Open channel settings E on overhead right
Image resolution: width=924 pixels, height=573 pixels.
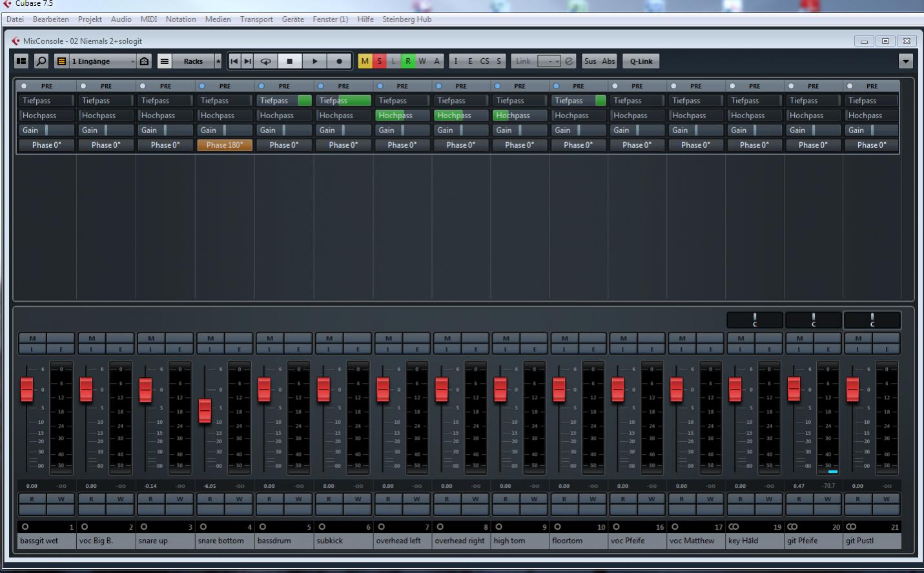[475, 349]
